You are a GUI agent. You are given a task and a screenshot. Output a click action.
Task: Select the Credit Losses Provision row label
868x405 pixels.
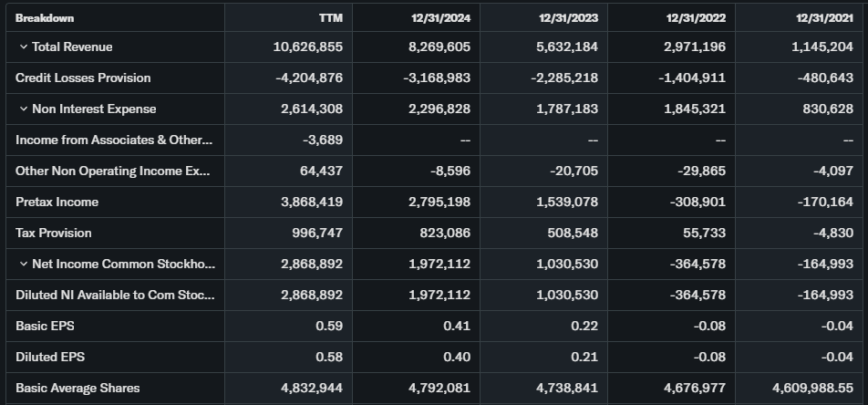[83, 78]
